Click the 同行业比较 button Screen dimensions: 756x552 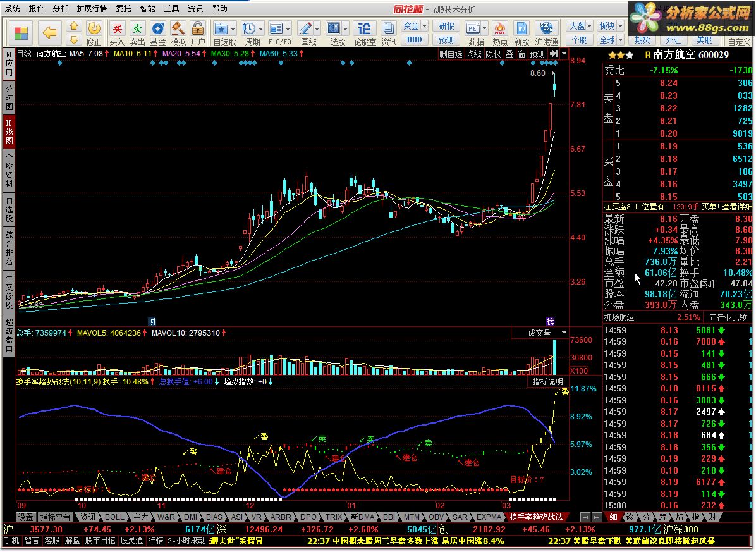[728, 317]
